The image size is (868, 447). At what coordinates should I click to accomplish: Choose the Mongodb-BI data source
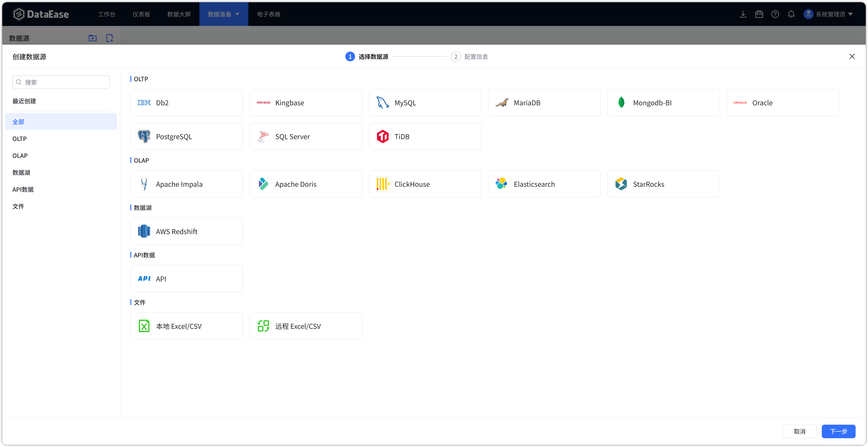(x=663, y=103)
